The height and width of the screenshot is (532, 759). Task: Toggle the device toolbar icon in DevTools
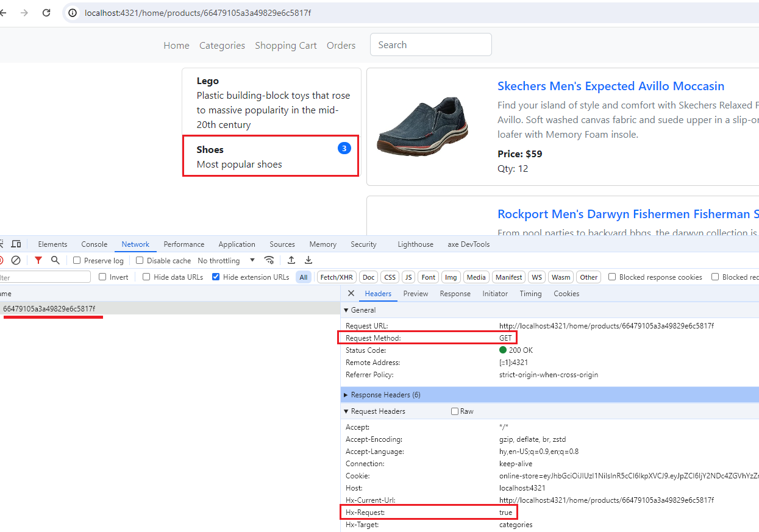click(16, 244)
